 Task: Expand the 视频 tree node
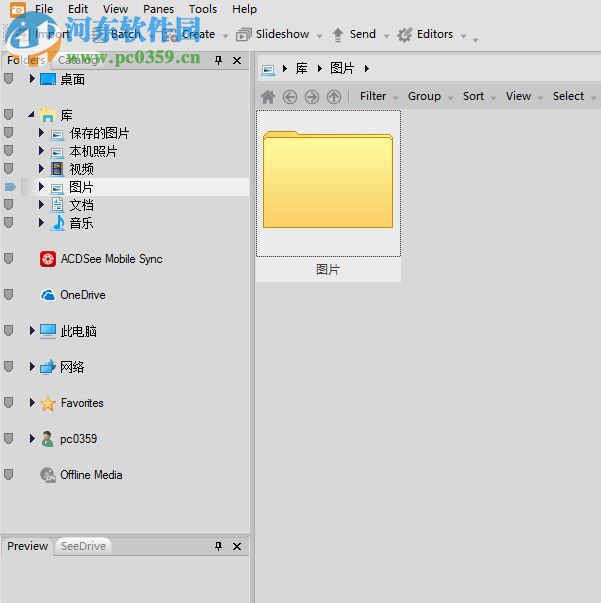[x=41, y=168]
